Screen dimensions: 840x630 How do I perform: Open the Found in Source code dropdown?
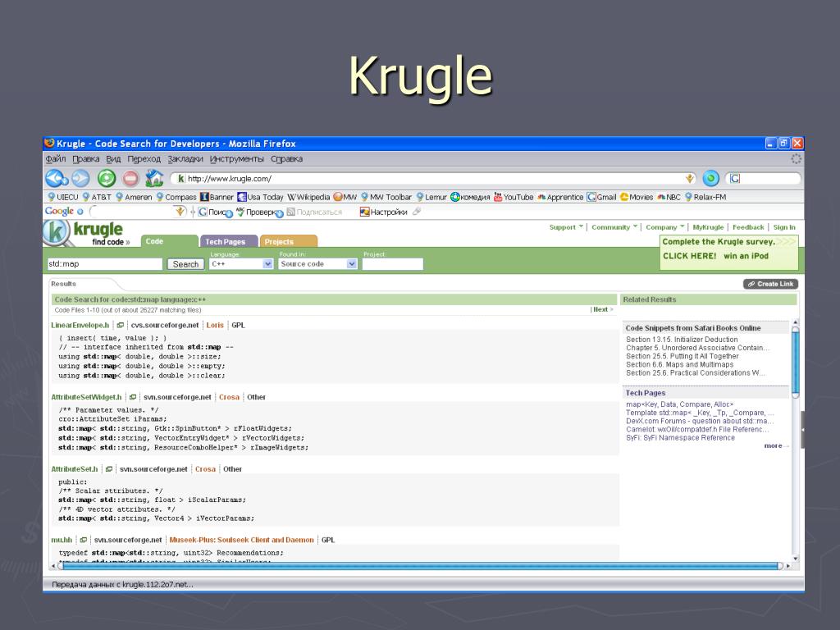[x=317, y=264]
